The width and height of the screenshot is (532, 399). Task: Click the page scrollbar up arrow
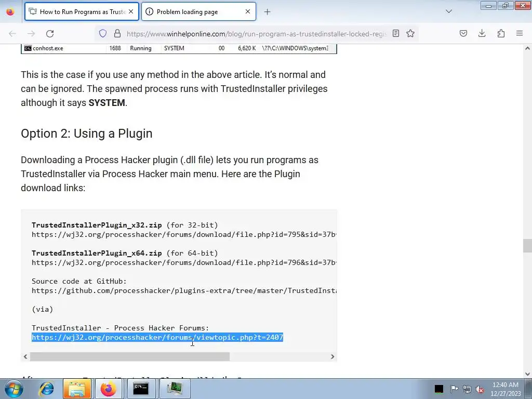point(527,48)
